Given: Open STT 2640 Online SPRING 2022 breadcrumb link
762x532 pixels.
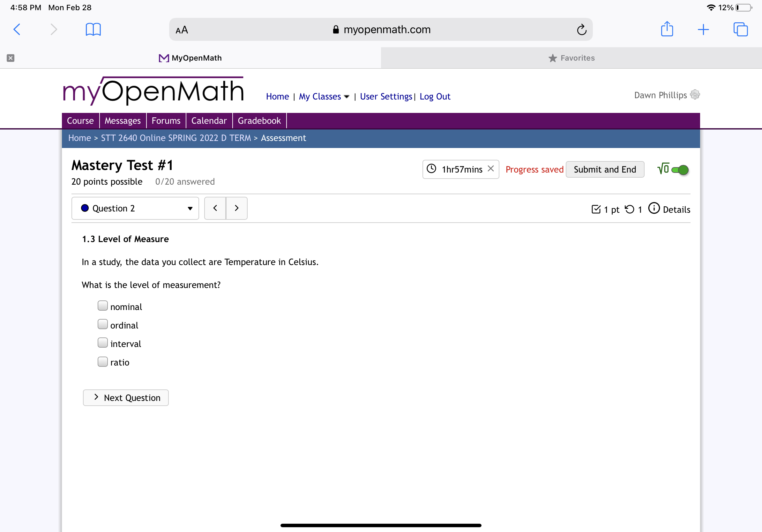Looking at the screenshot, I should click(x=176, y=138).
